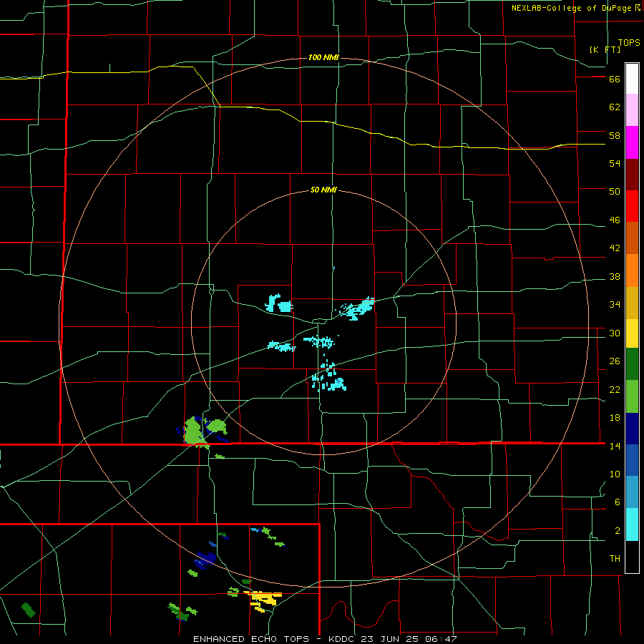Click the dark green echo in bottom left corner
This screenshot has height=644, width=644.
(29, 610)
